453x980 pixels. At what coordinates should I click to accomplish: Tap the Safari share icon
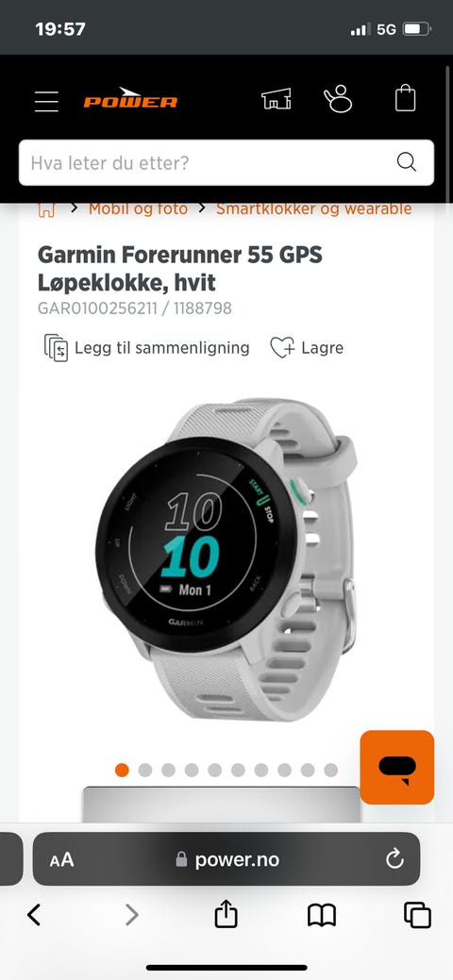point(226,915)
